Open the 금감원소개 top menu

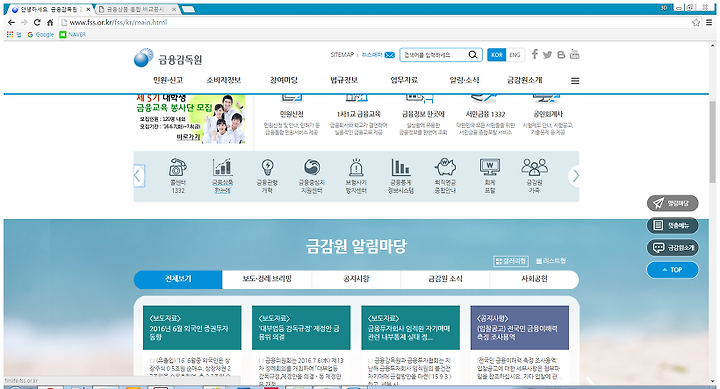click(x=524, y=80)
